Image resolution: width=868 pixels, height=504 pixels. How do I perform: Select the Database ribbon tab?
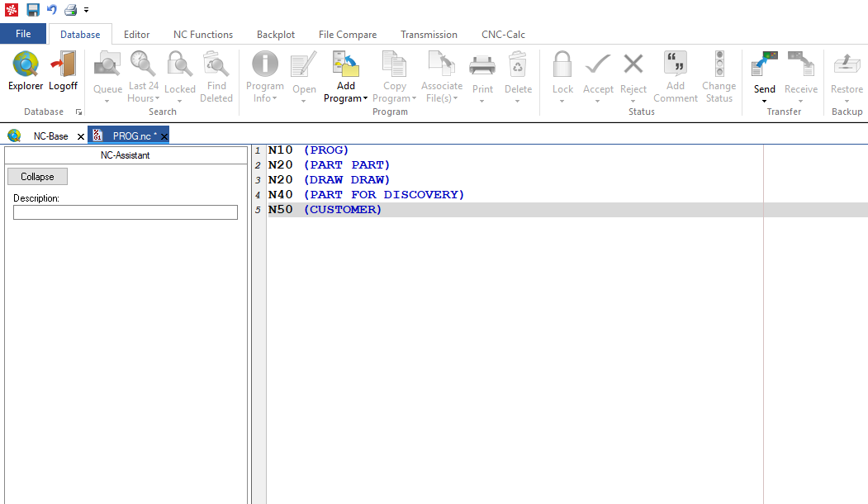tap(80, 35)
